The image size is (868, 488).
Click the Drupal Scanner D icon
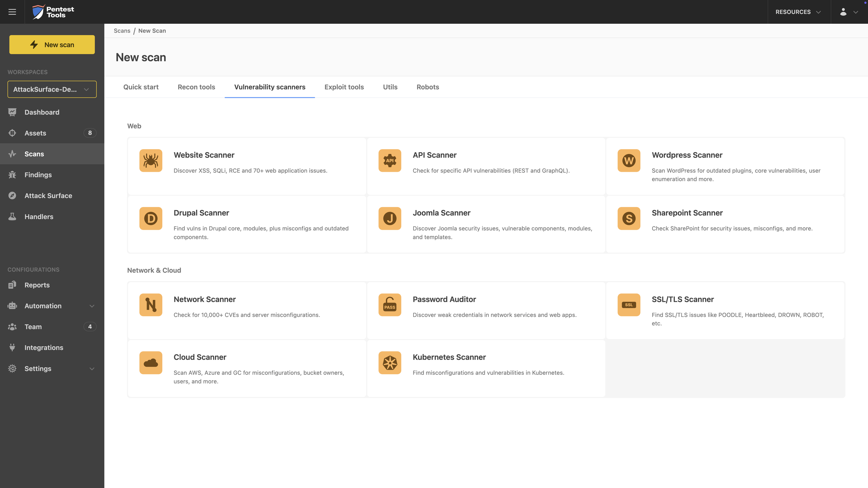coord(151,219)
